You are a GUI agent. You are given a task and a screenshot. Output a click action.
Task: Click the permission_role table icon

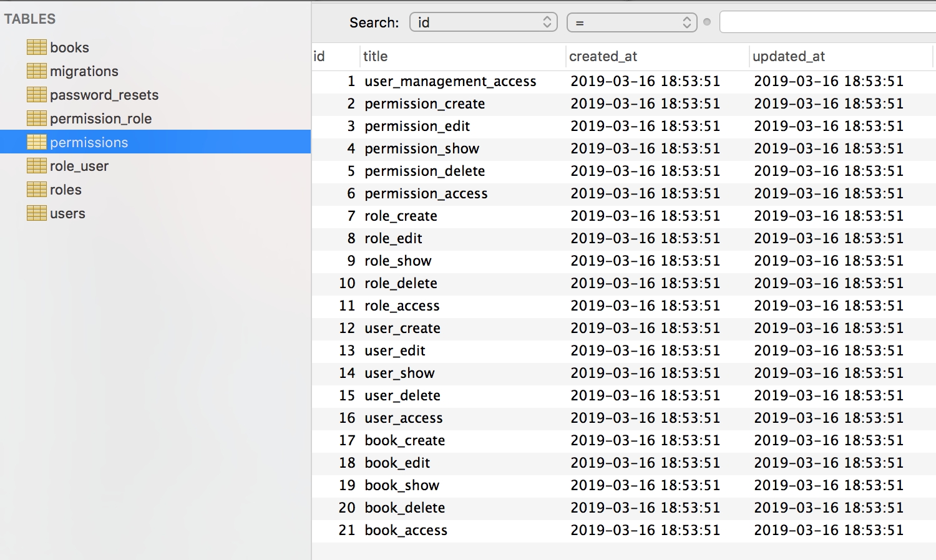pyautogui.click(x=37, y=118)
